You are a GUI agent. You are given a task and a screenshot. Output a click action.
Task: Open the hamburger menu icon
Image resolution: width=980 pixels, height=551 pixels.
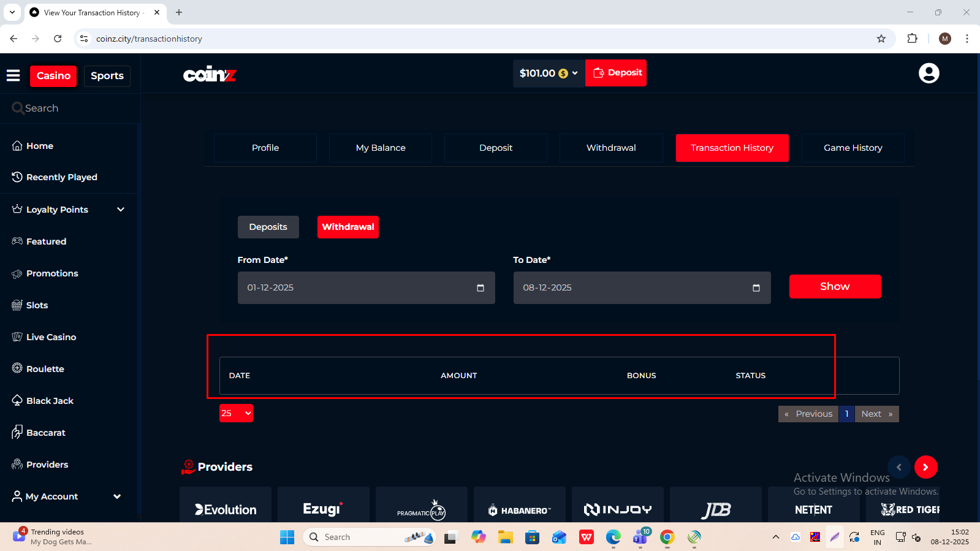(x=13, y=75)
